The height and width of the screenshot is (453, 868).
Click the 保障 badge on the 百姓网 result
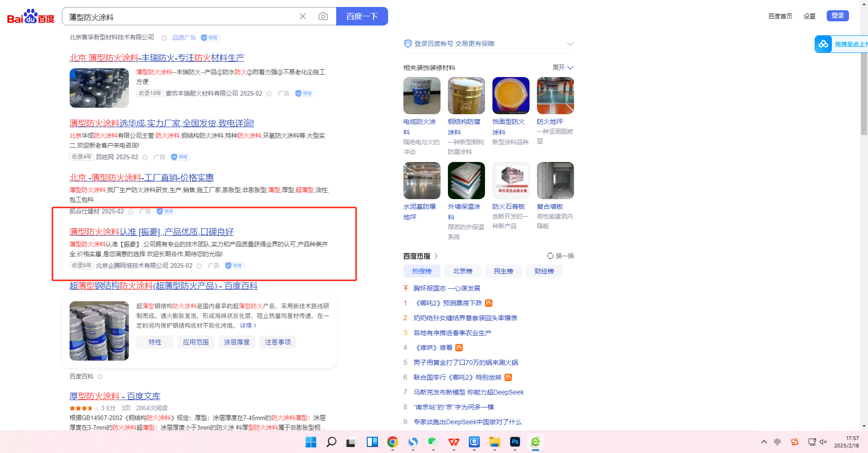click(180, 157)
